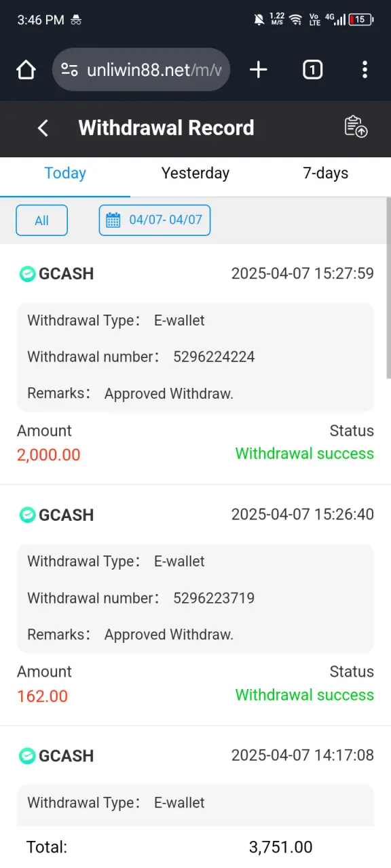
Task: Tap the GCASH logo on the 15:26:40 record
Action: click(27, 515)
